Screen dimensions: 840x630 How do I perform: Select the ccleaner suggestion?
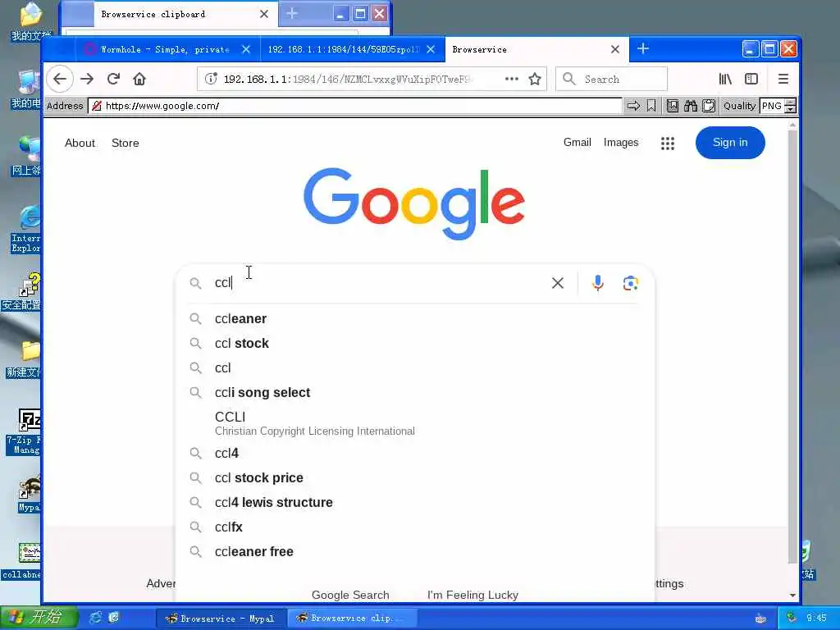[415, 319]
